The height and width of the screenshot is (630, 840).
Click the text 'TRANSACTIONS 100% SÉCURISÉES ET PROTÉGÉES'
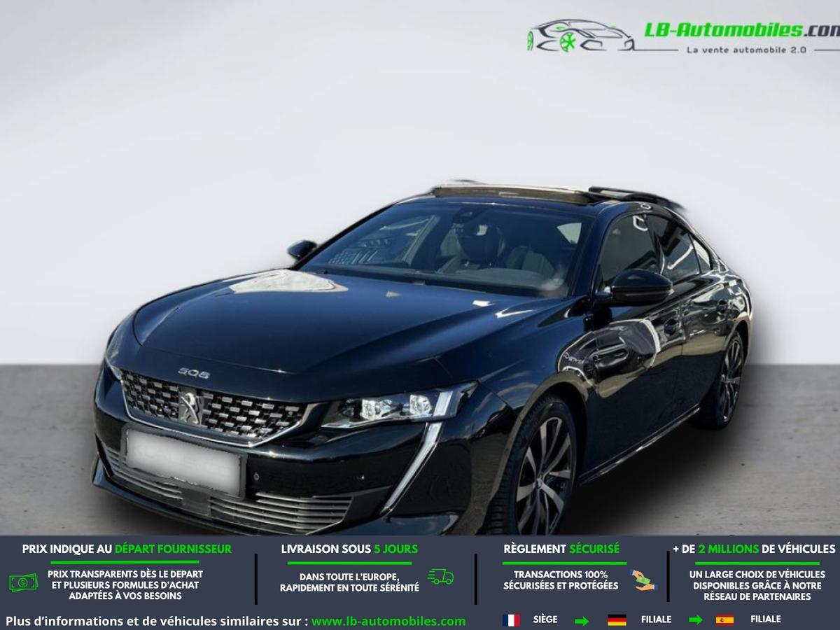click(x=561, y=580)
